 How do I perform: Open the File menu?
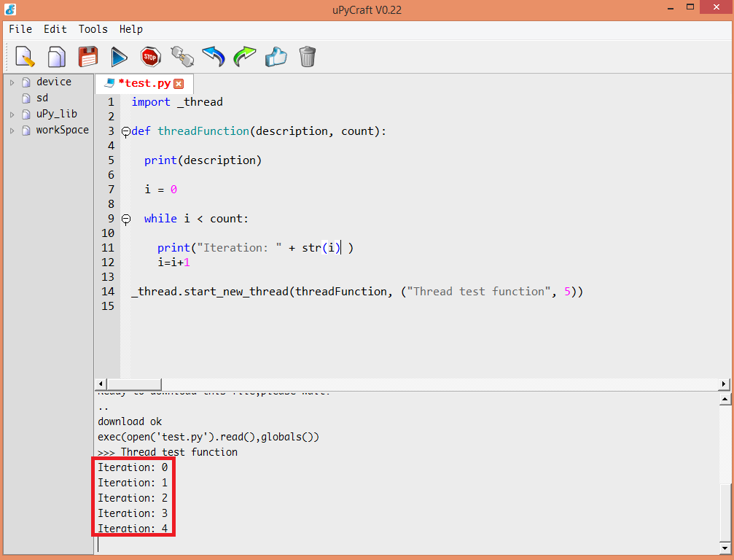tap(20, 29)
